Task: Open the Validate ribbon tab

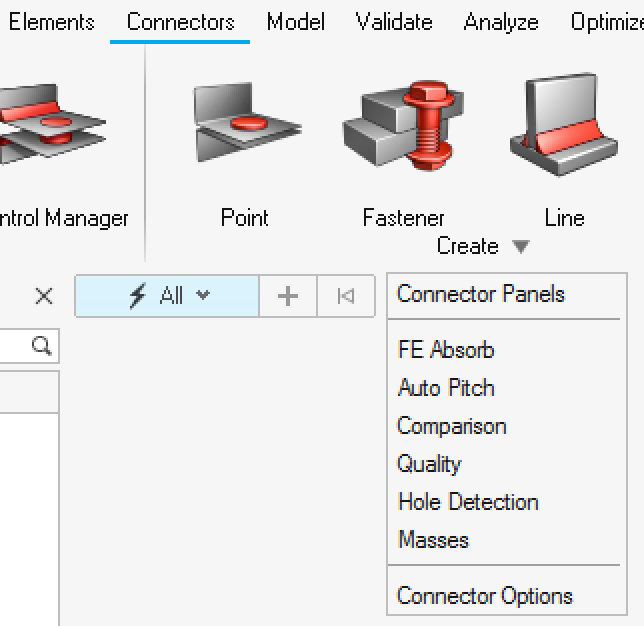Action: click(394, 22)
